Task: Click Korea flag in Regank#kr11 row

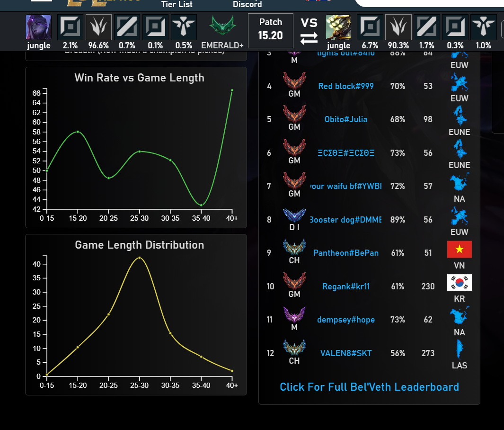Action: point(460,283)
